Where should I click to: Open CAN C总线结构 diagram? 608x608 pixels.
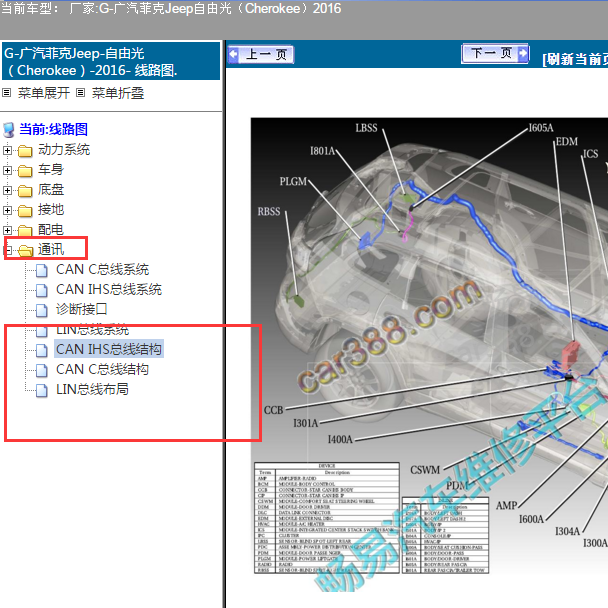pyautogui.click(x=102, y=370)
